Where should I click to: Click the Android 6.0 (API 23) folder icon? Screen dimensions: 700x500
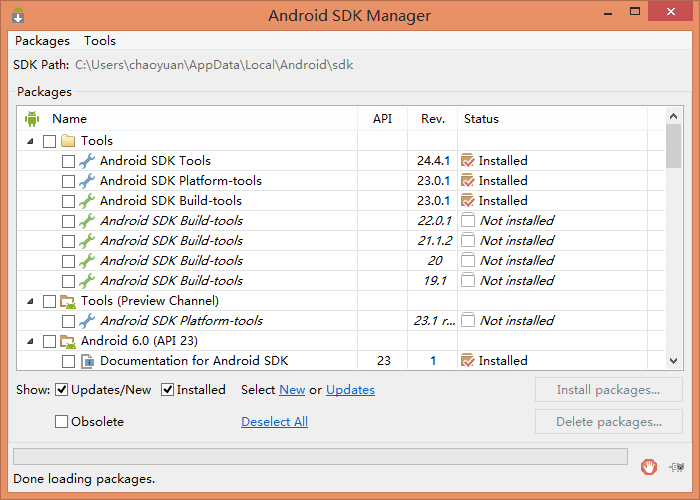(68, 342)
